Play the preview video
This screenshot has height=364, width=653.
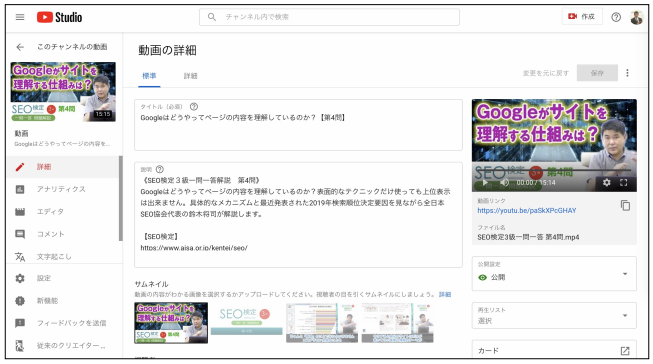coord(485,182)
